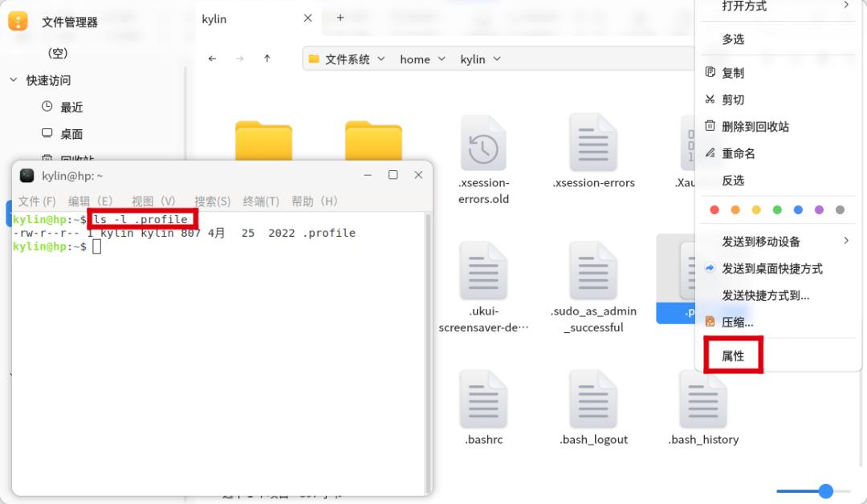The image size is (867, 504).
Task: Expand the 文件系统 breadcrumb dropdown
Action: [x=381, y=59]
